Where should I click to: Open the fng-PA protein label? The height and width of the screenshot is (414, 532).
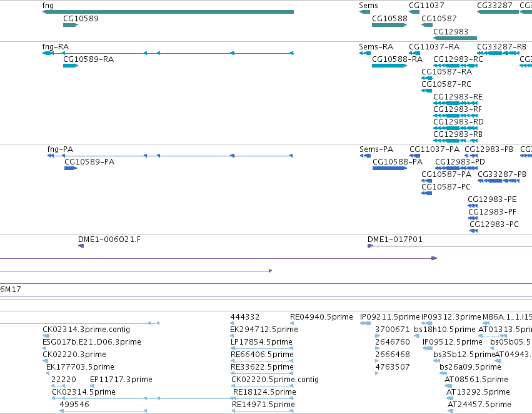60,149
